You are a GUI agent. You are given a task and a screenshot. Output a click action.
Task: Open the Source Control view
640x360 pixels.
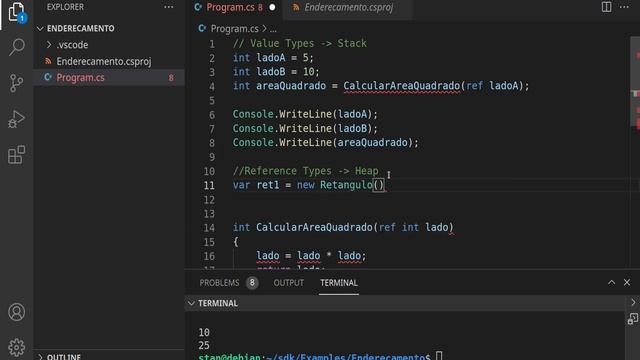tap(16, 83)
